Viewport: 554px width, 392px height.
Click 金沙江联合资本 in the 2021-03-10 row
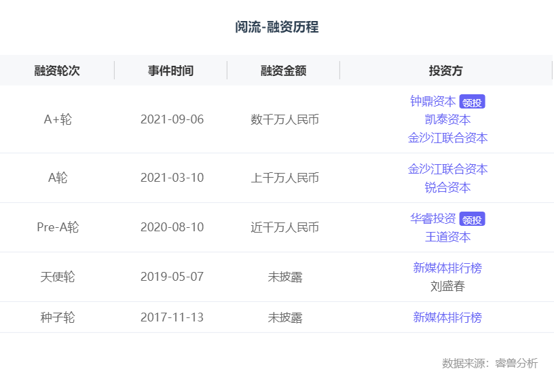click(447, 169)
